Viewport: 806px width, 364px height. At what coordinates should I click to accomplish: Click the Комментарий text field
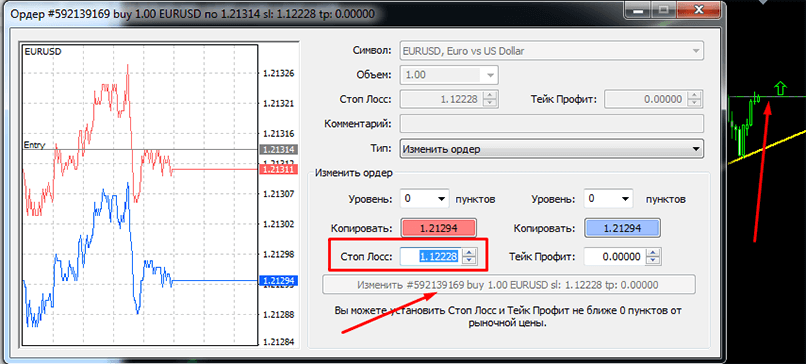pyautogui.click(x=551, y=124)
